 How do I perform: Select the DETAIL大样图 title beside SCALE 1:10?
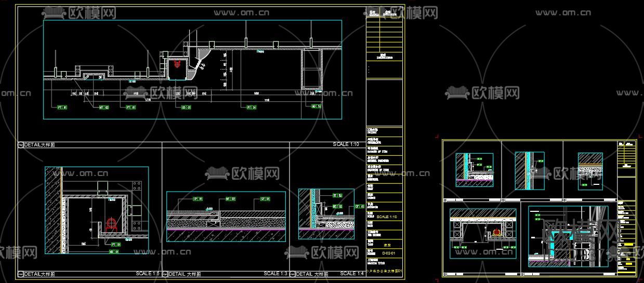coord(40,145)
